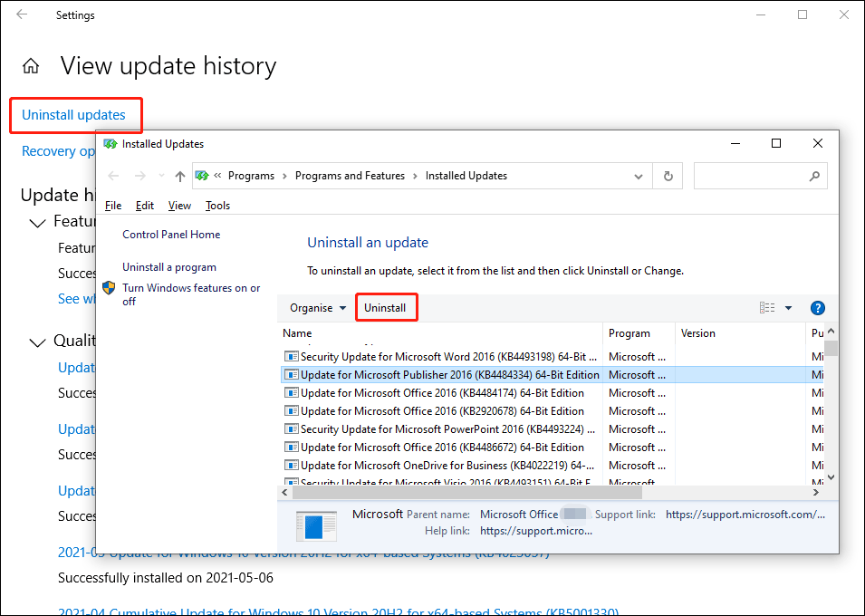Viewport: 865px width, 616px height.
Task: Refresh the Installed Updates list
Action: 668,176
